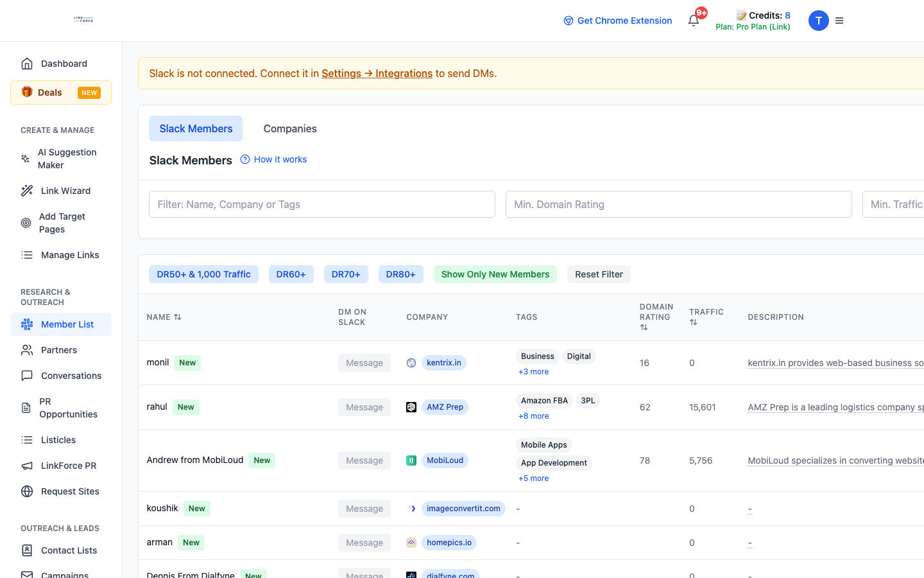Switch to the Companies tab
Screen dimensions: 924x578
[x=290, y=128]
